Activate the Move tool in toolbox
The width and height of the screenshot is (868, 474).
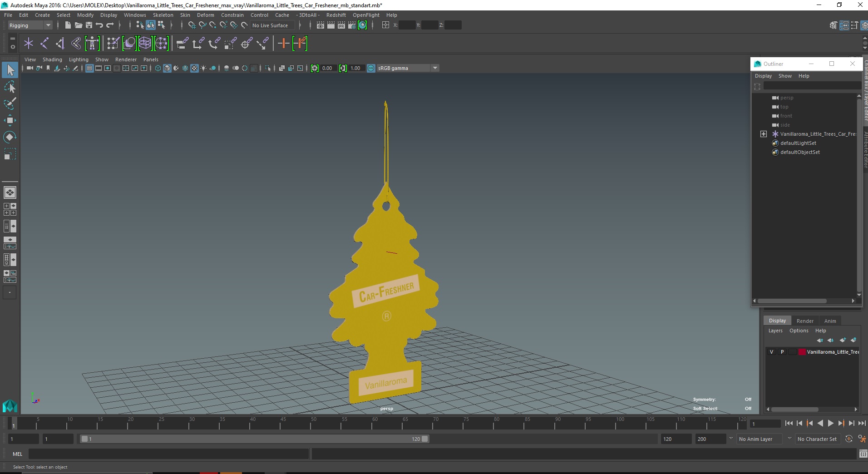click(10, 120)
